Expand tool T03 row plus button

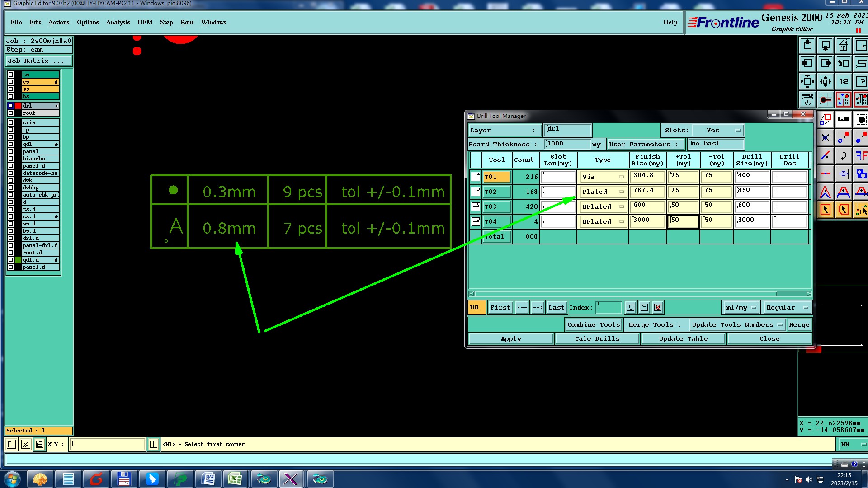[x=476, y=206]
